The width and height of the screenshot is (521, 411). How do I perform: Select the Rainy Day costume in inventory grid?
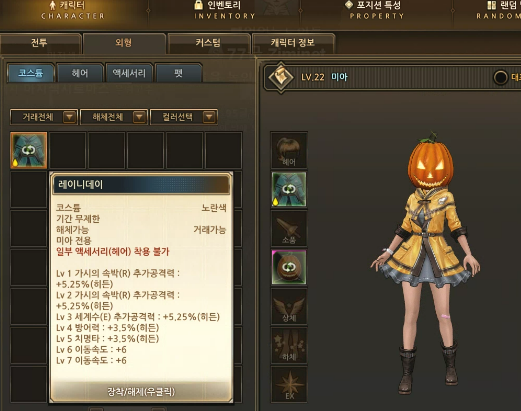pyautogui.click(x=29, y=150)
